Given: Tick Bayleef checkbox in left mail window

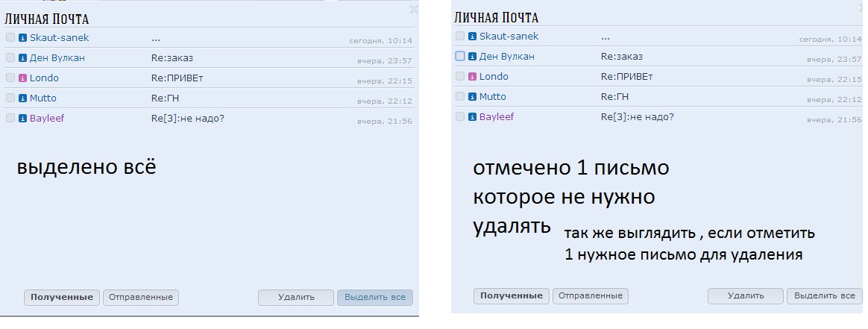Looking at the screenshot, I should tap(10, 118).
